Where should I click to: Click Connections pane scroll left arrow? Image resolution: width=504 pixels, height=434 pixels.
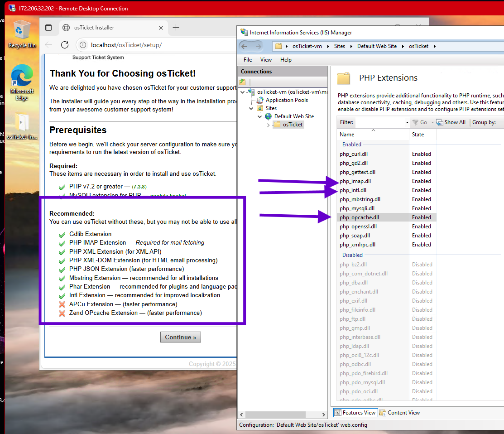tap(241, 415)
